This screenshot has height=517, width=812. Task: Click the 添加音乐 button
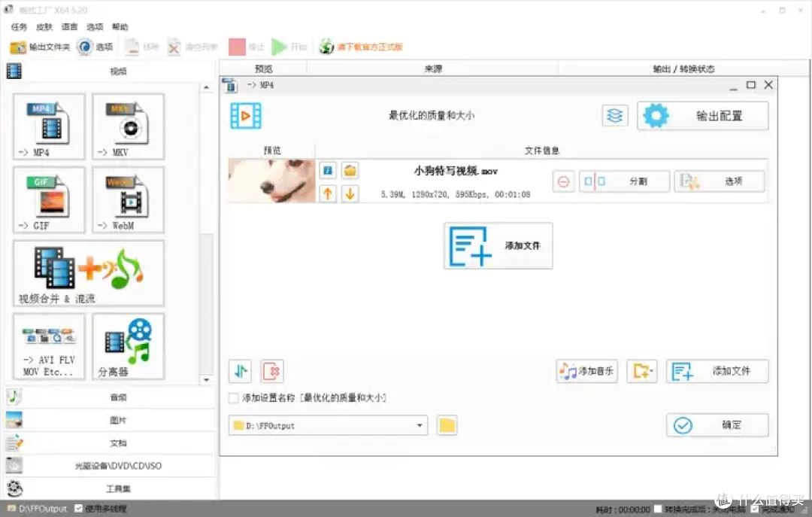[586, 371]
